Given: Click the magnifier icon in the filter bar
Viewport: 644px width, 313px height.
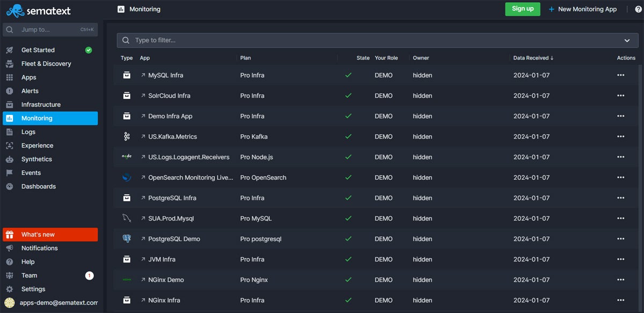Looking at the screenshot, I should click(125, 40).
